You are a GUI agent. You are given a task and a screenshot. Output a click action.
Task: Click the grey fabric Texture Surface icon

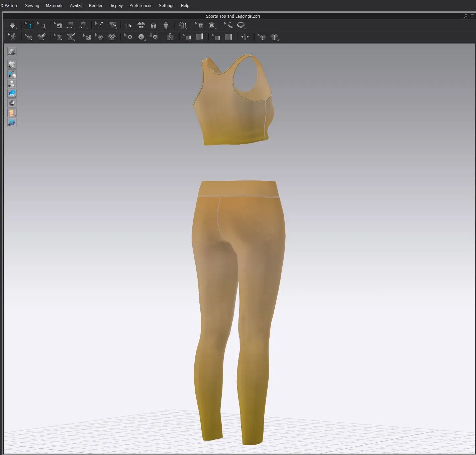tap(12, 103)
